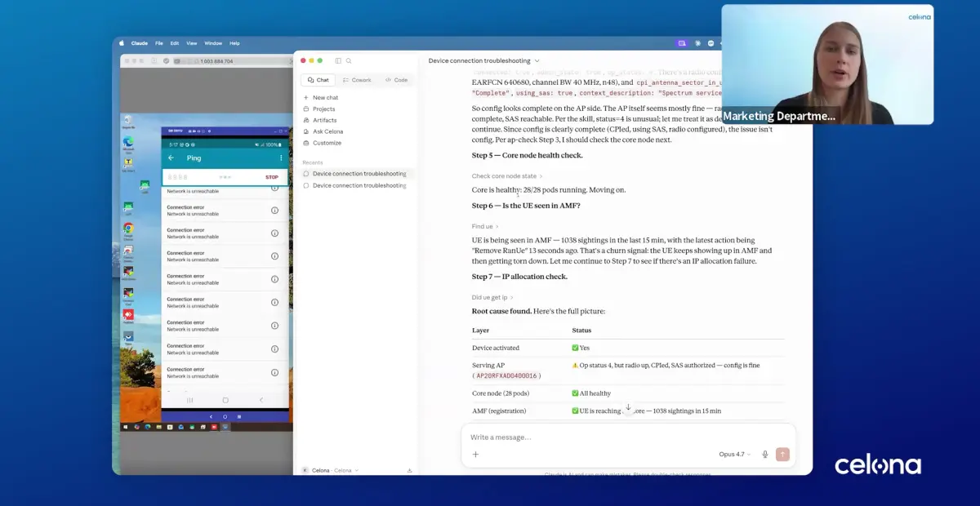Click download icon at sidebar bottom
980x506 pixels.
[409, 470]
